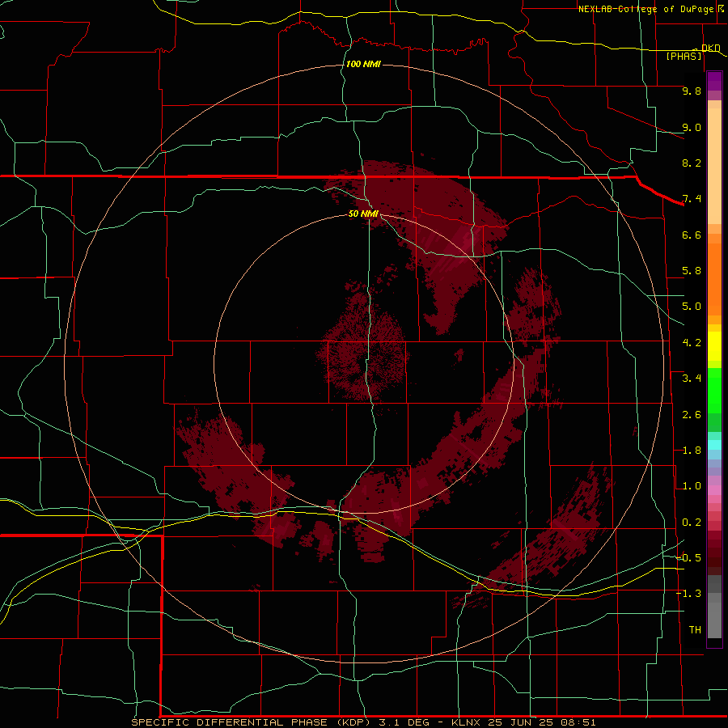The height and width of the screenshot is (728, 728).
Task: Click the 7.4 scale value
Action: click(x=692, y=199)
